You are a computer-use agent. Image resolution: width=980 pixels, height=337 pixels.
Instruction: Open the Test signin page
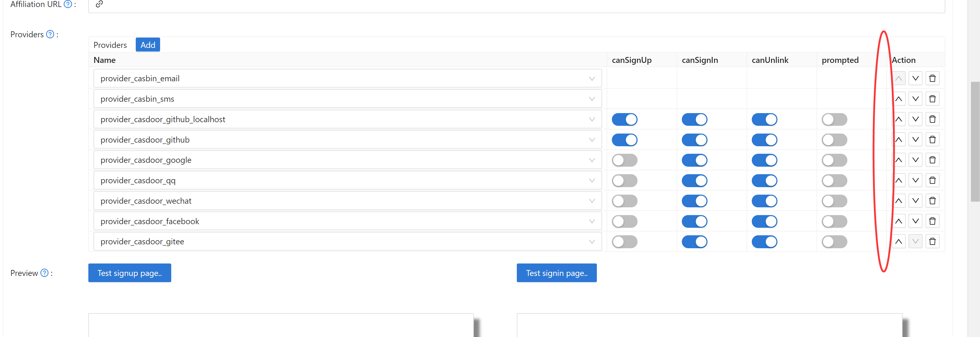[x=556, y=273]
